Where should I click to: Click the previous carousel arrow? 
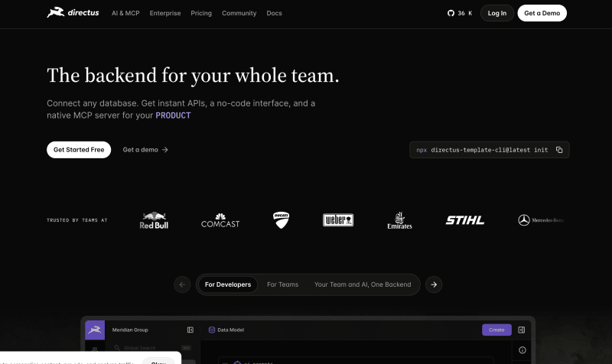pos(182,284)
